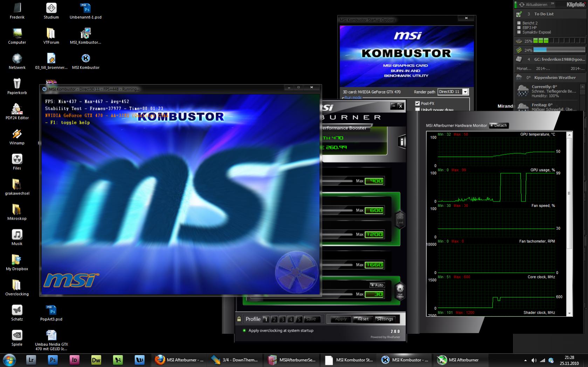The height and width of the screenshot is (367, 588).
Task: Select Afterburner profile 1
Action: pos(265,319)
